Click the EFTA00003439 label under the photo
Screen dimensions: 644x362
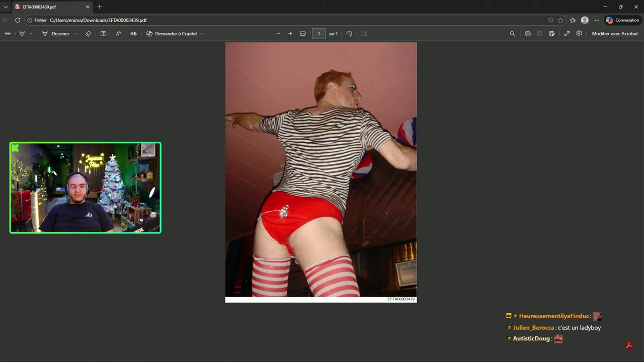(x=401, y=299)
